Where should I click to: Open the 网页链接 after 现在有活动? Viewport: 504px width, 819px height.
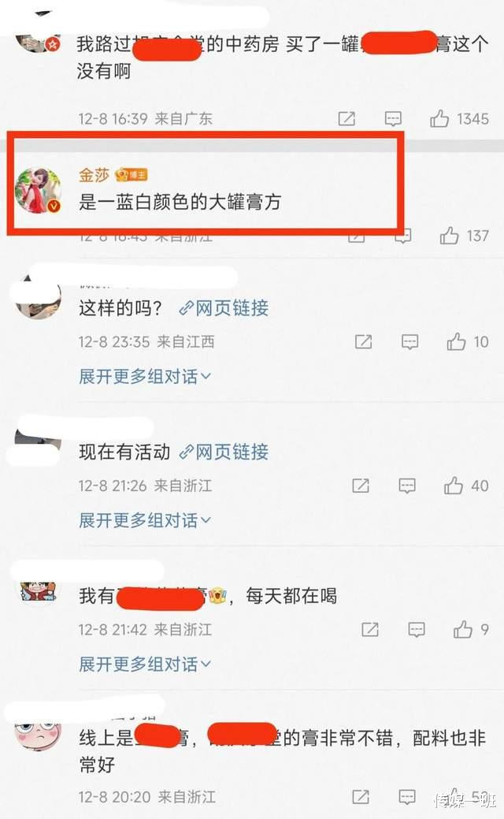click(x=224, y=452)
